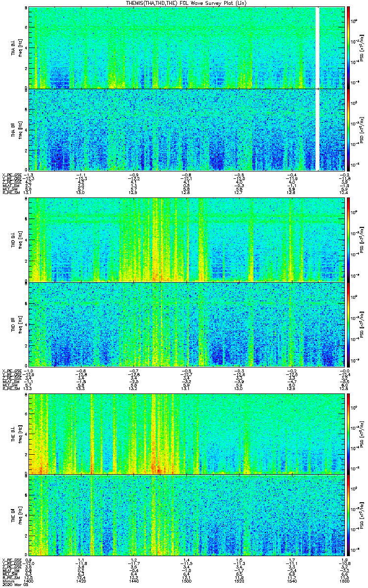Select the THD B-perpendicular spectrogram panel
This screenshot has height=588, width=368.
tap(187, 240)
